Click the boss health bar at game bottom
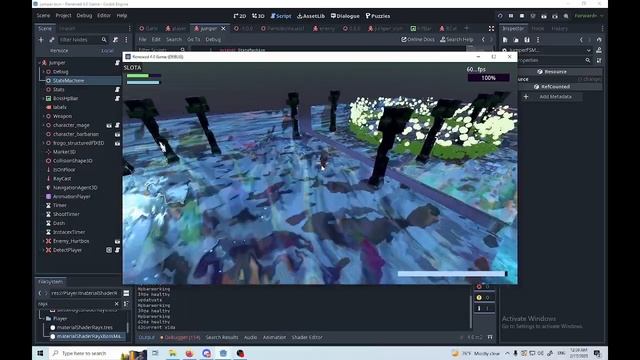The image size is (640, 360). 452,274
